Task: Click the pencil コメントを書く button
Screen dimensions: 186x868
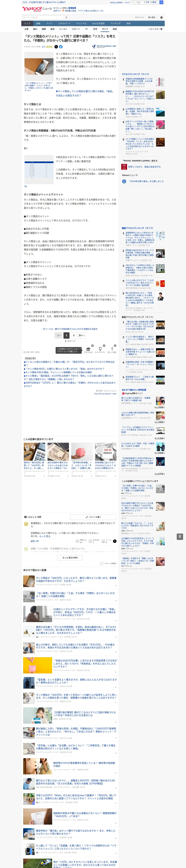Action: pos(93,517)
